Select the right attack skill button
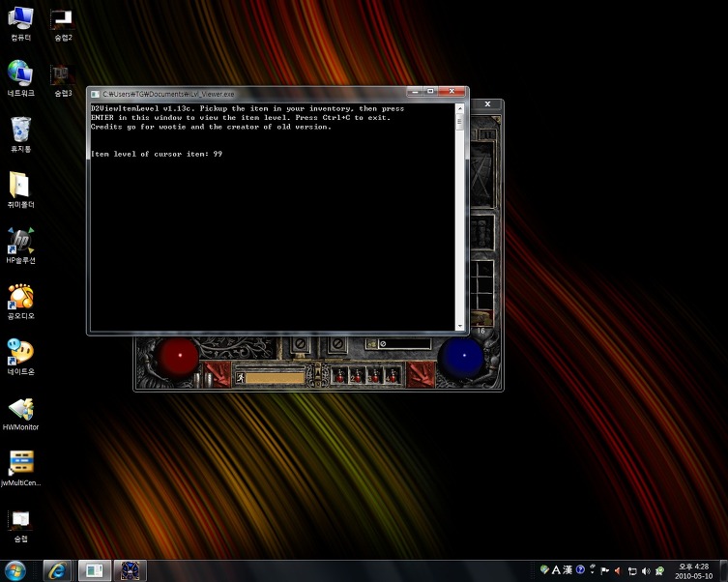728x582 pixels. pyautogui.click(x=421, y=374)
